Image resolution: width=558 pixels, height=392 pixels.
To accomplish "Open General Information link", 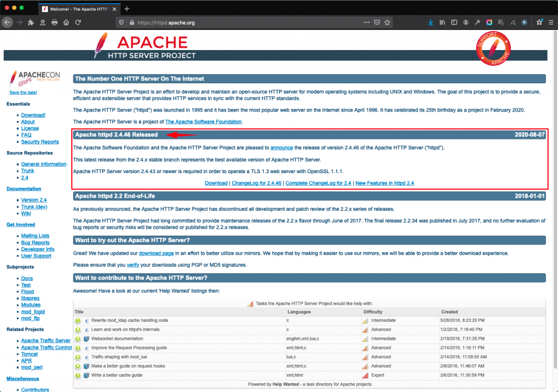I will click(44, 164).
